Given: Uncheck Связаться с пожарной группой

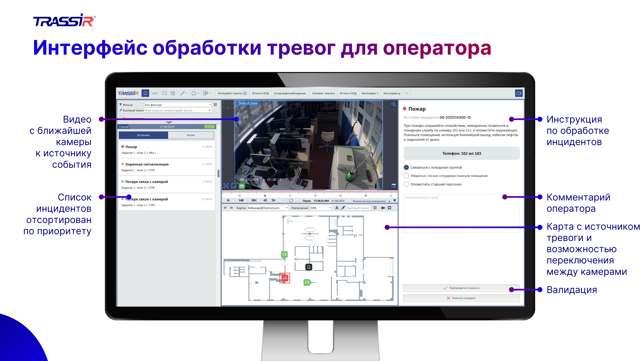Looking at the screenshot, I should click(x=406, y=167).
